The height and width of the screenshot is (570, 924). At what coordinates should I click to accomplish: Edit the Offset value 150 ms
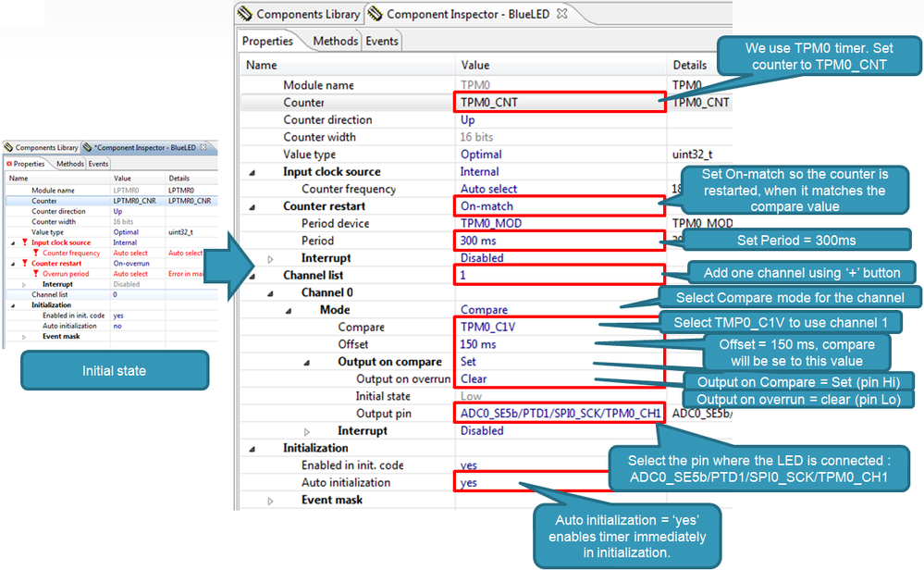click(x=478, y=343)
